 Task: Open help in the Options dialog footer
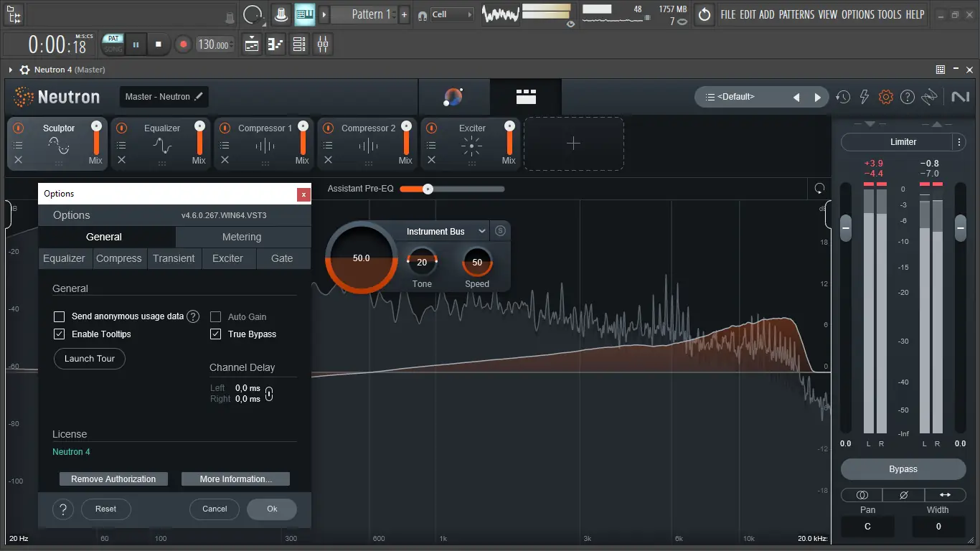[63, 509]
